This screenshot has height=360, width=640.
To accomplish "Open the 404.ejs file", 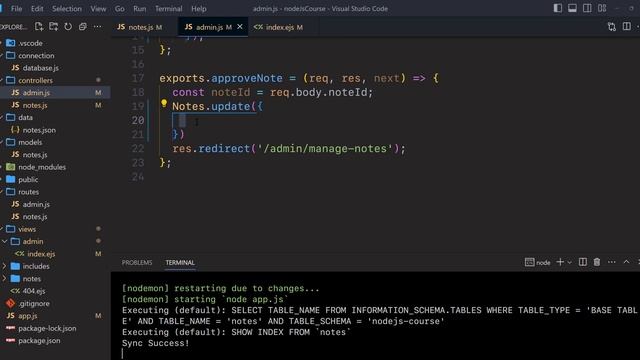I will [34, 291].
